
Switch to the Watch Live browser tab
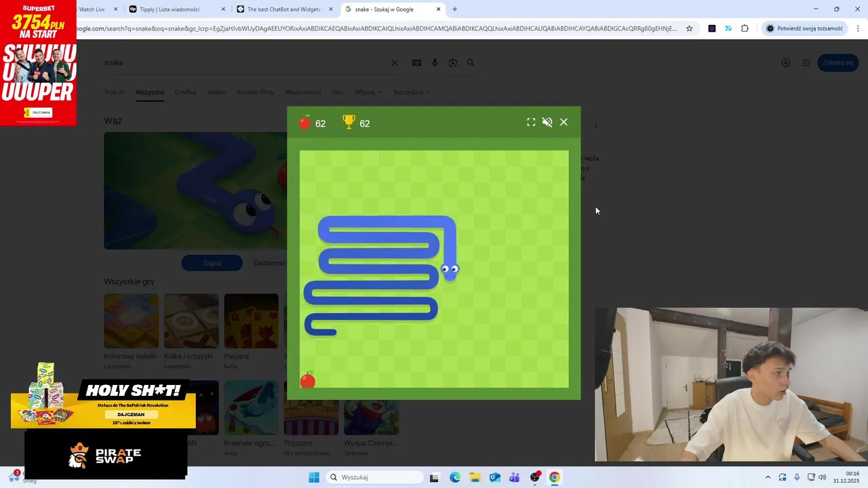pos(92,9)
